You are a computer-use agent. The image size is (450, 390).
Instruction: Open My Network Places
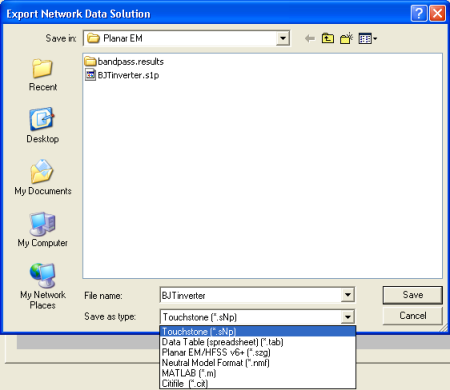pos(43,286)
